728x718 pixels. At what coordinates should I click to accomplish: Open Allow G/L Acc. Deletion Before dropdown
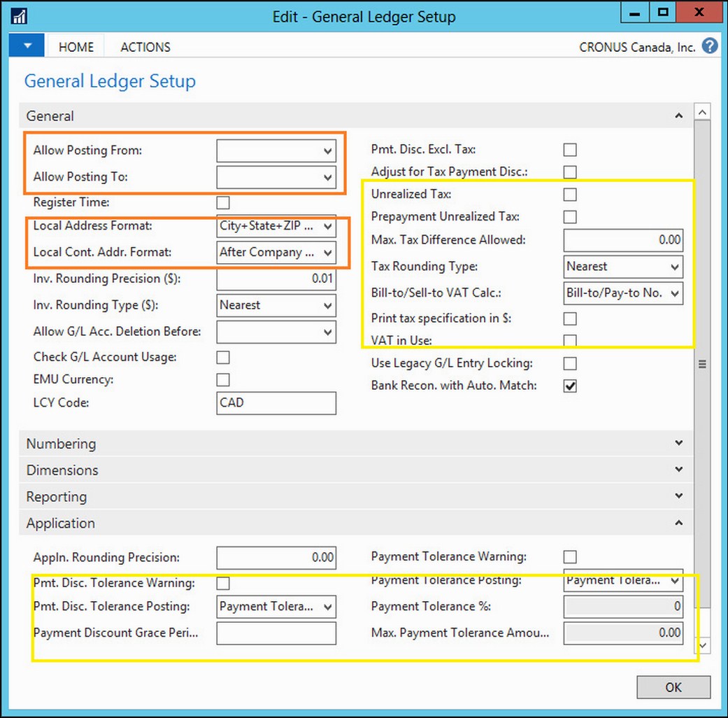[x=327, y=332]
